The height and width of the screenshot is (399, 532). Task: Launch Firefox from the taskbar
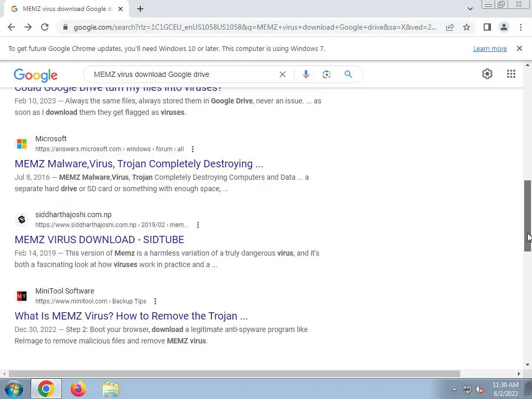(x=78, y=389)
